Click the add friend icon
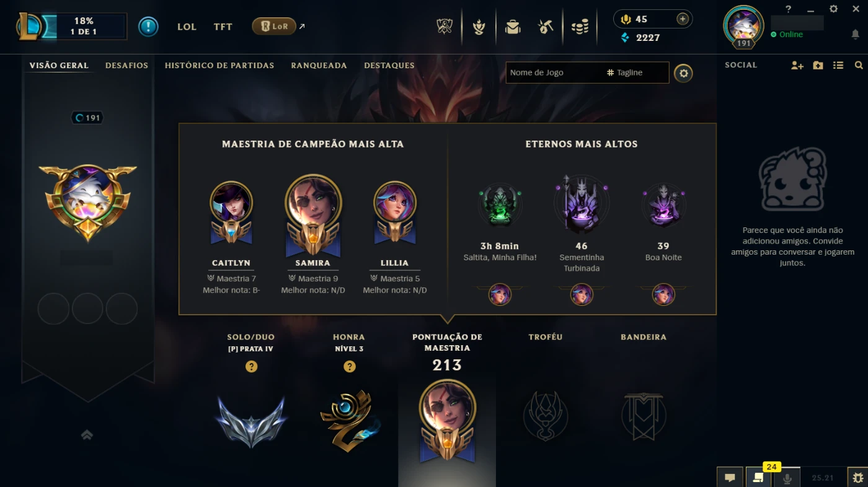 (797, 65)
